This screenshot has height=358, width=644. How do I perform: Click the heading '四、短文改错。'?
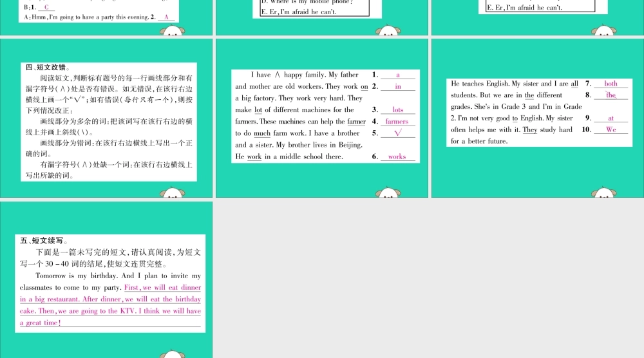point(48,68)
